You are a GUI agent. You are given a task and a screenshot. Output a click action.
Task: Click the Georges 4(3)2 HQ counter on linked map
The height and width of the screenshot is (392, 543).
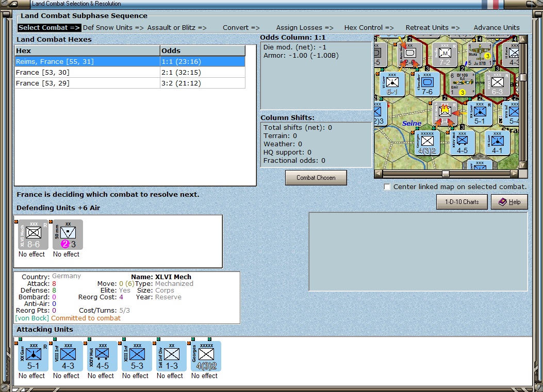(427, 143)
